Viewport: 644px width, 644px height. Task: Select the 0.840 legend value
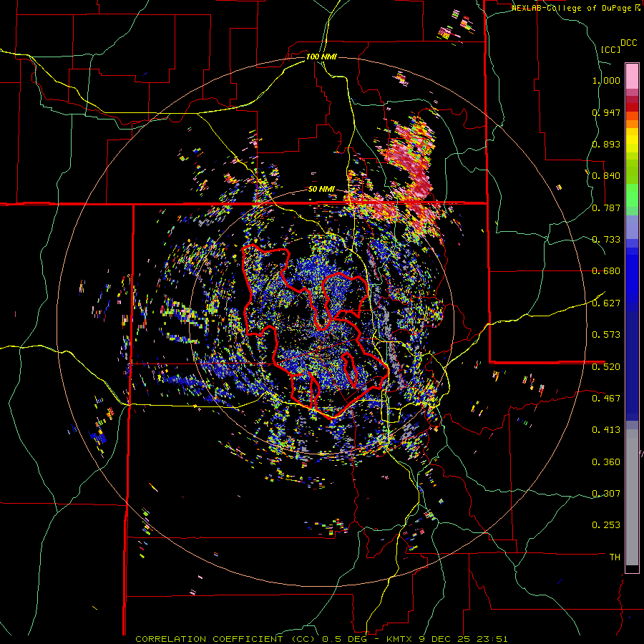[x=606, y=176]
